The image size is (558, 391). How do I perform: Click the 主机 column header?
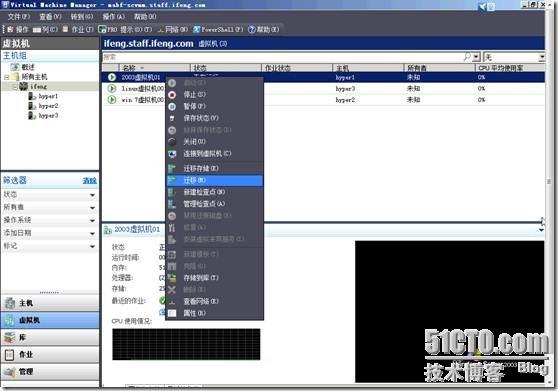(x=368, y=68)
